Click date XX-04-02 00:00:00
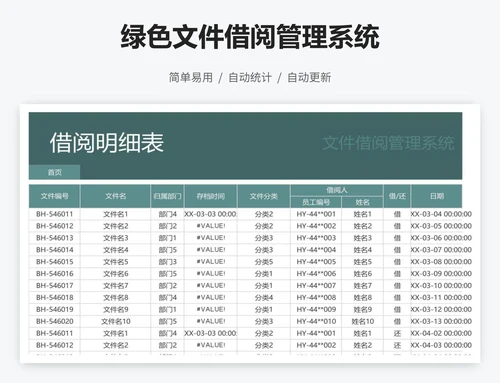 point(441,333)
